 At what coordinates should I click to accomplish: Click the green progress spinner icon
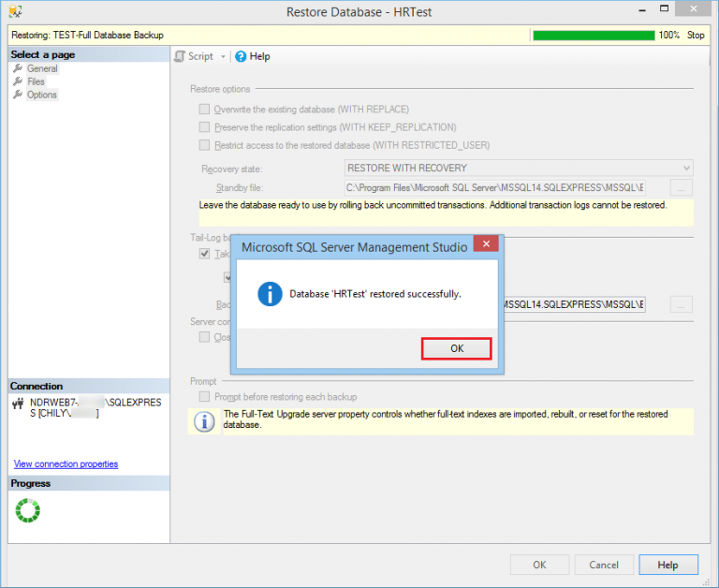coord(28,510)
